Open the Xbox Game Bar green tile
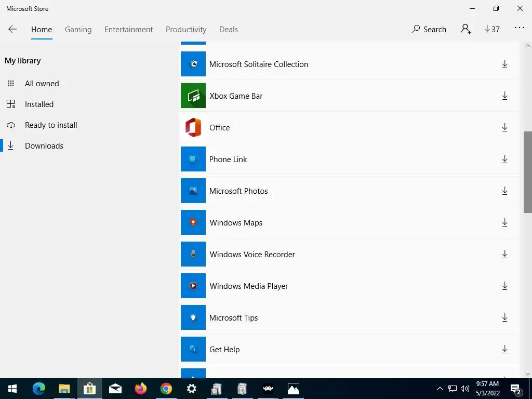 (193, 96)
